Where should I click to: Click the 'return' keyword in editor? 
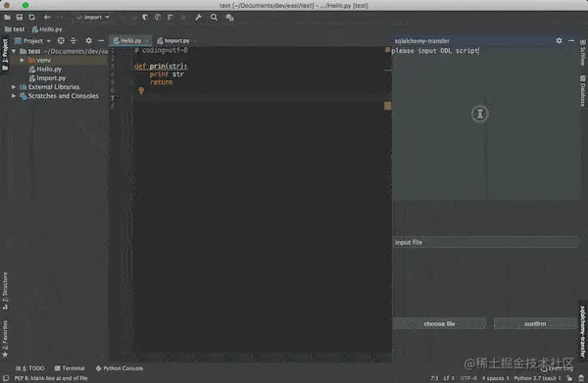point(162,82)
